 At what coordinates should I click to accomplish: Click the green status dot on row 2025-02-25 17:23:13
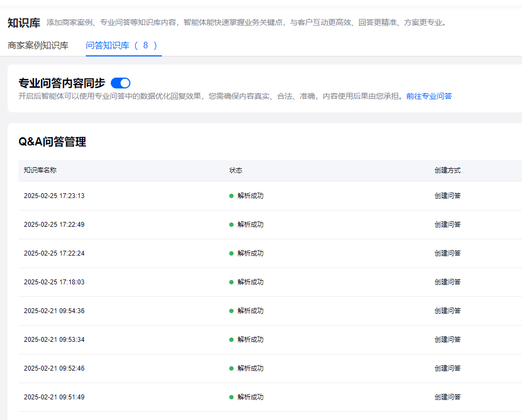[232, 195]
